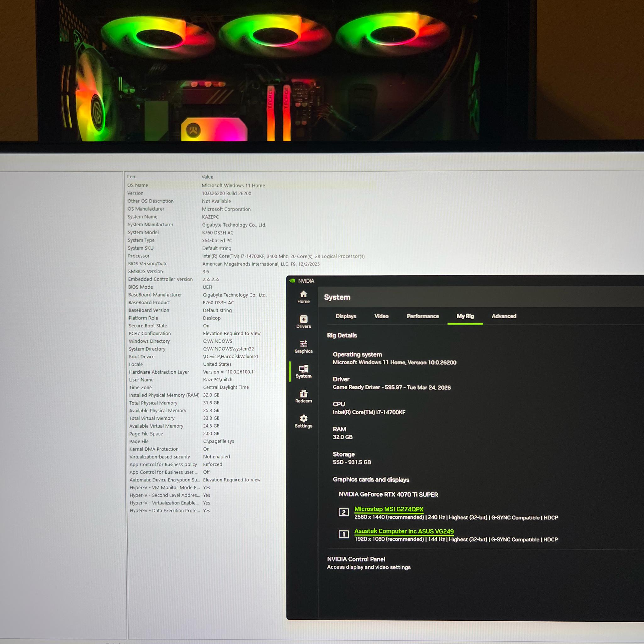Select the Platform Role row
Screen dimensions: 644x644
tap(175, 318)
